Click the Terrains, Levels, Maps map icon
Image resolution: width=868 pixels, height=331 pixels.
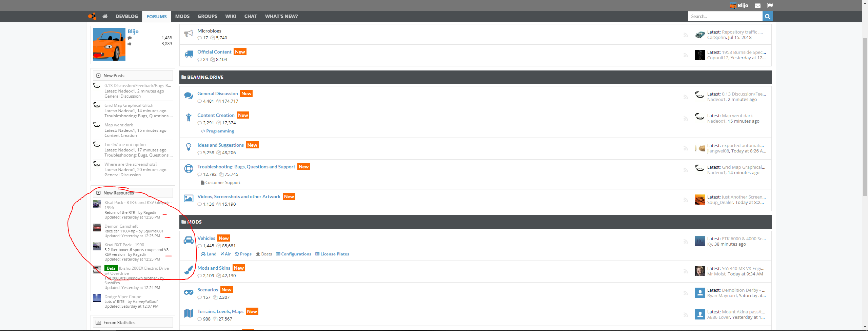pos(189,313)
